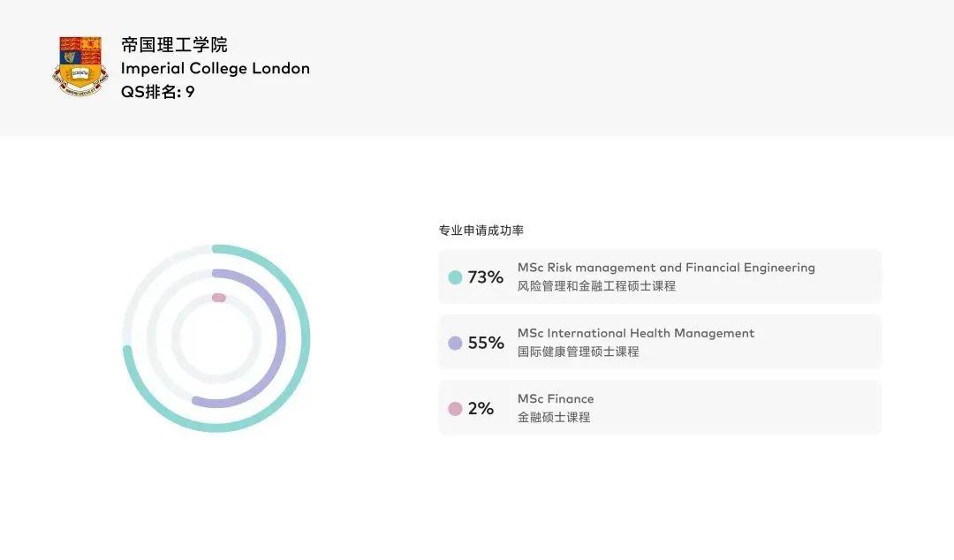
Task: Select the pink dot next to 2%
Action: coord(455,409)
